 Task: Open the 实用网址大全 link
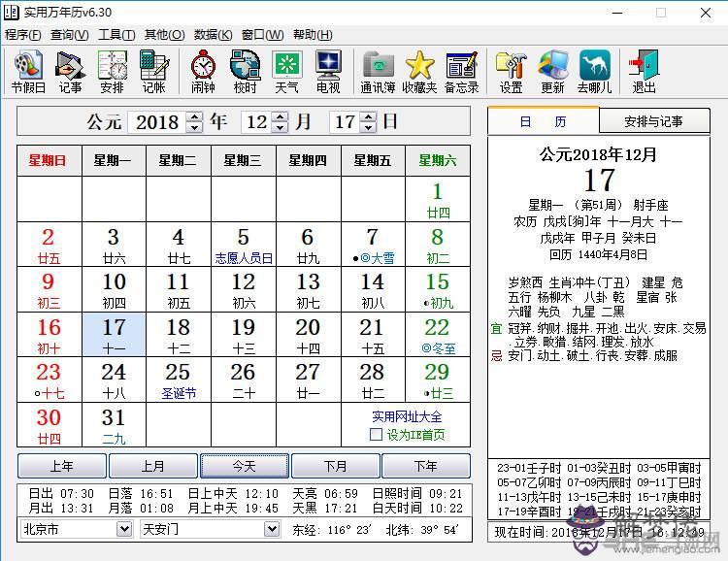[x=405, y=416]
